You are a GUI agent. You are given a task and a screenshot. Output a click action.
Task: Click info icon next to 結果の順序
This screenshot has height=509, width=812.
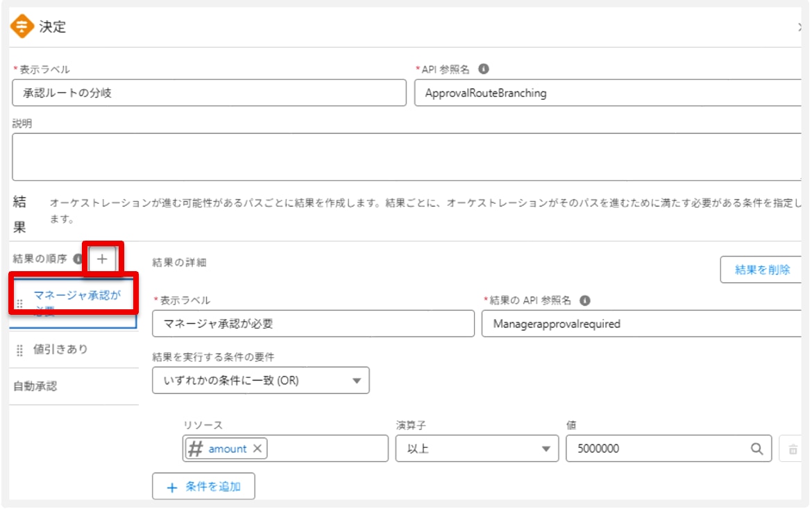78,259
